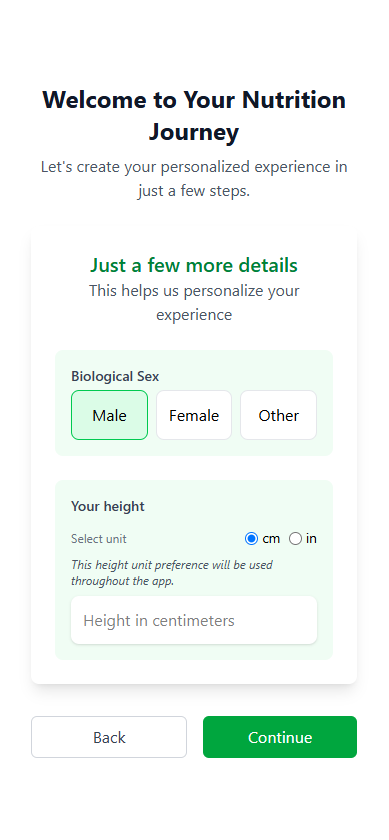Focus the Height in centimeters field
Screen dimensions: 389x840
click(194, 620)
